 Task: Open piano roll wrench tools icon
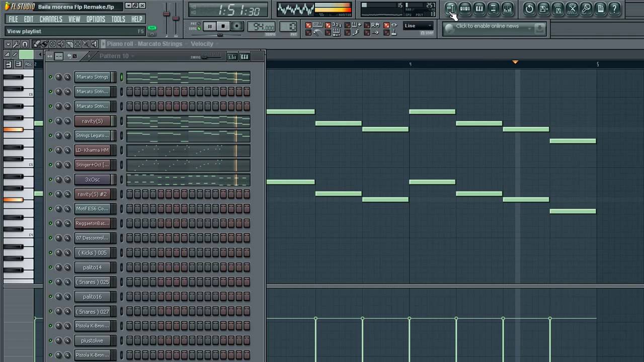16,44
